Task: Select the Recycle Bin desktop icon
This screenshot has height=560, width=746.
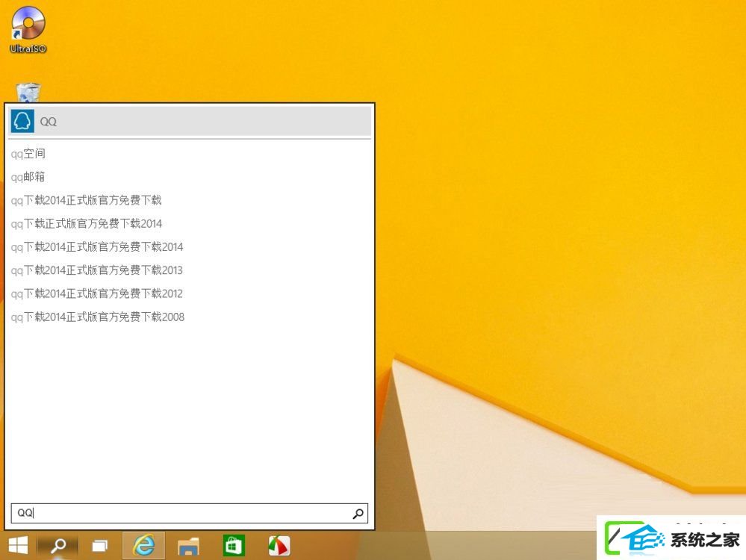Action: (28, 93)
